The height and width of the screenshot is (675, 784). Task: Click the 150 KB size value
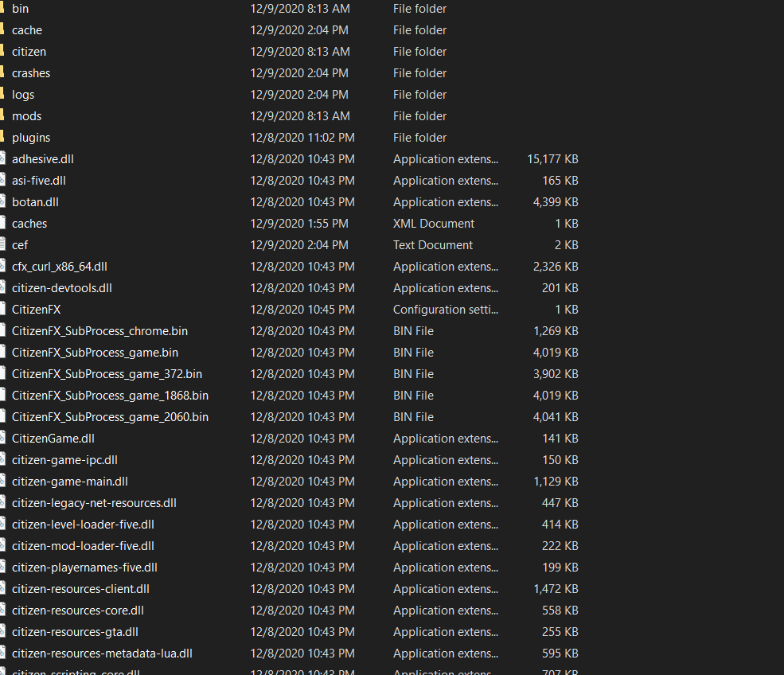[x=560, y=460]
